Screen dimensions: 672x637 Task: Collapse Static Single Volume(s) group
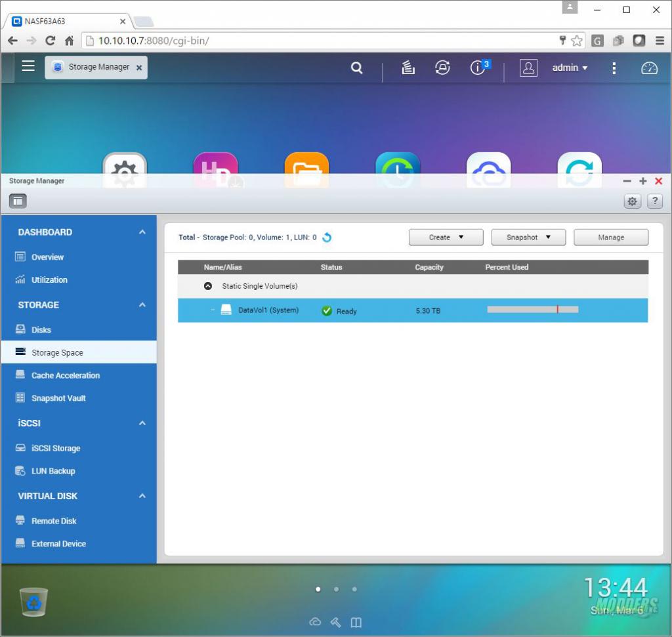coord(208,286)
